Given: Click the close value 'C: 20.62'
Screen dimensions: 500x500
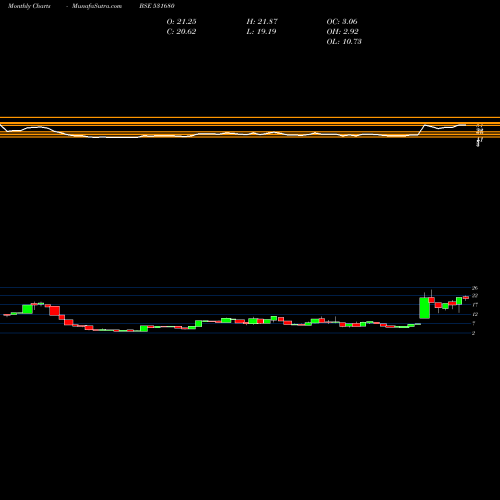Looking at the screenshot, I should point(181,32).
